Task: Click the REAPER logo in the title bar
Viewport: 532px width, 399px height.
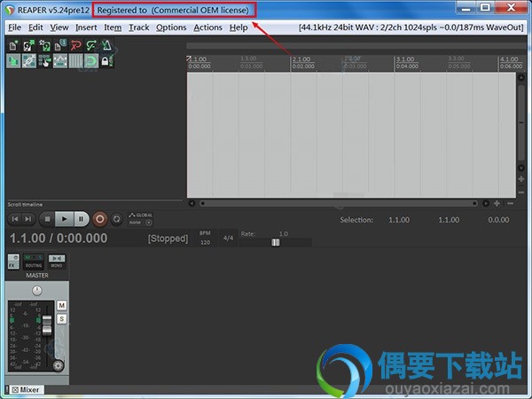Action: point(10,10)
